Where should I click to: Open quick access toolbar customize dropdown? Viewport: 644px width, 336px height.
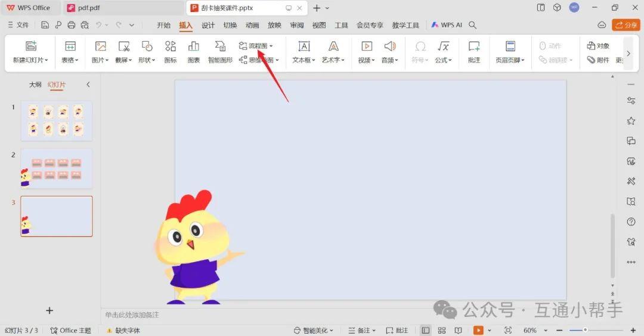coord(132,25)
